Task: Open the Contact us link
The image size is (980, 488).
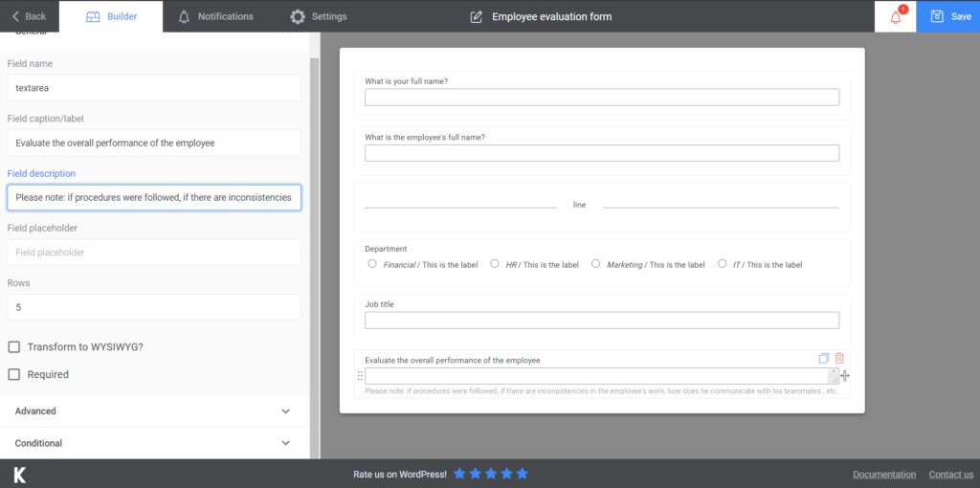Action: click(950, 475)
